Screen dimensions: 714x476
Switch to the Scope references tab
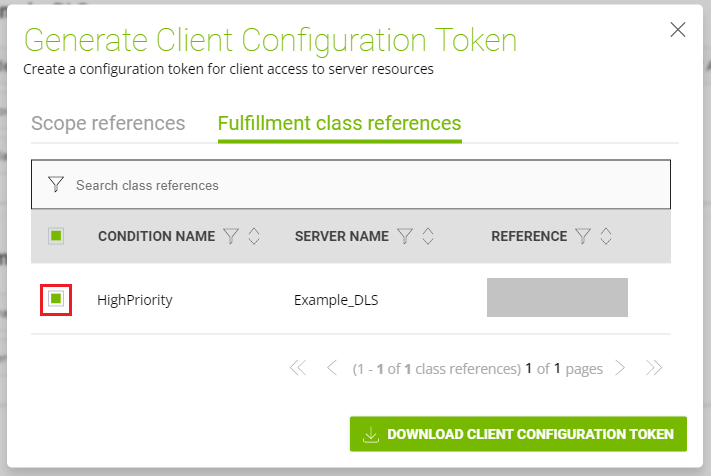pyautogui.click(x=108, y=123)
